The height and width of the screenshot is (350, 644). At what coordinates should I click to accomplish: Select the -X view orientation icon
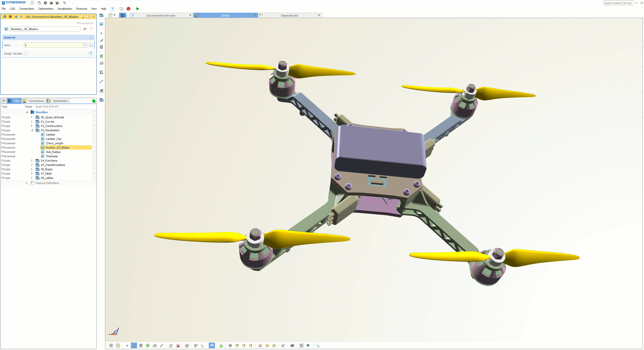(260, 345)
